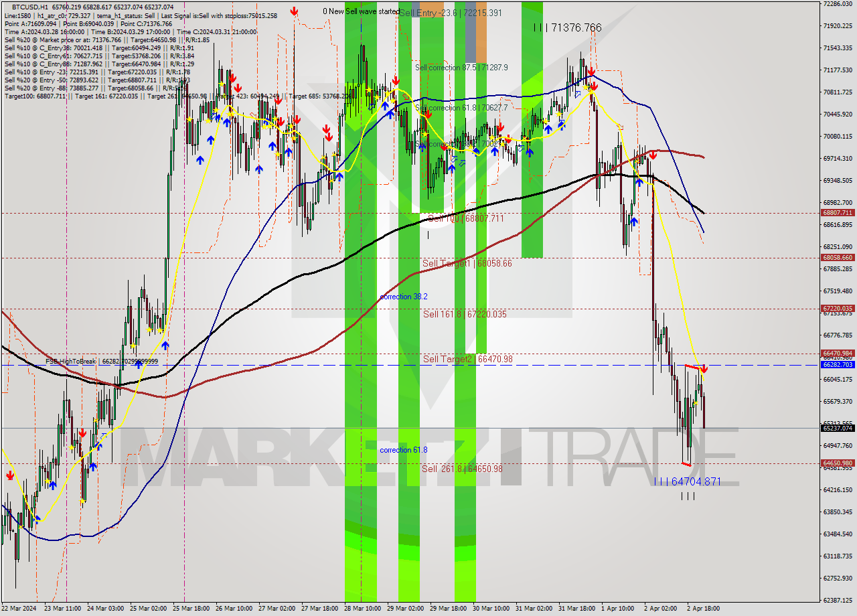Image resolution: width=857 pixels, height=616 pixels.
Task: Click the '| | | 71376.766' chart label
Action: tap(568, 27)
